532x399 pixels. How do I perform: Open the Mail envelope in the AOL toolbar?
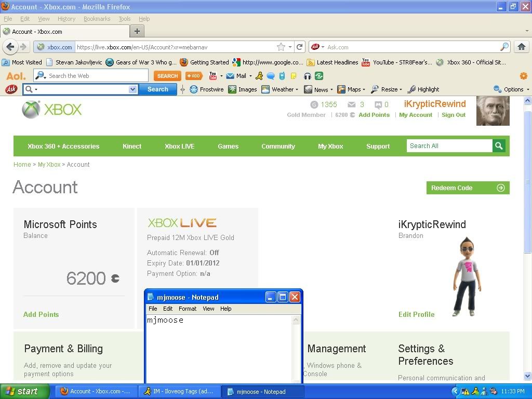(x=230, y=76)
